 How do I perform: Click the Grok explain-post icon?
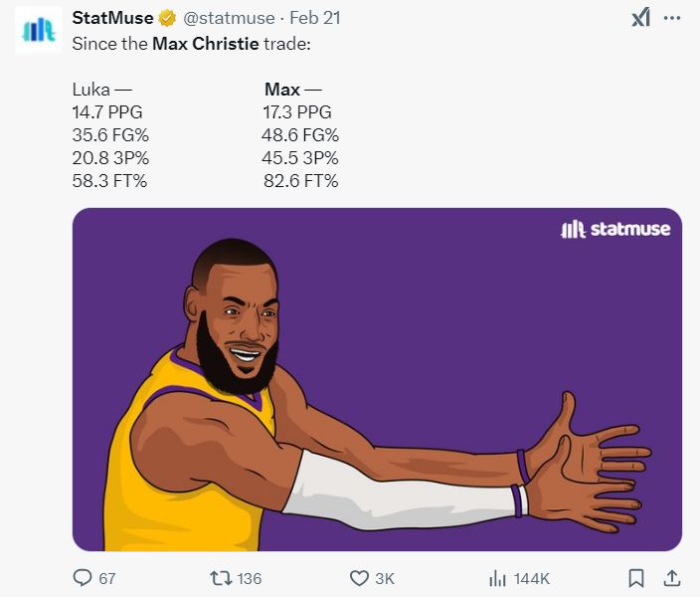[641, 18]
